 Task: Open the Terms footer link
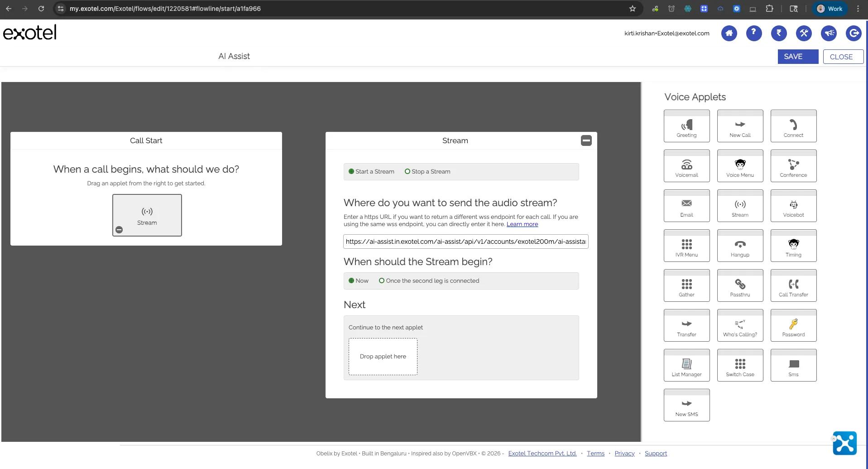click(595, 454)
